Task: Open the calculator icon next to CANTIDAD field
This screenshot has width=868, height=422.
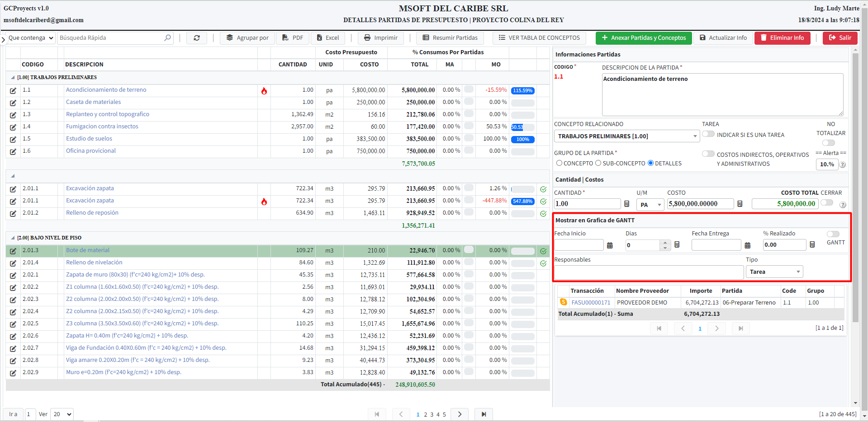Action: point(626,204)
